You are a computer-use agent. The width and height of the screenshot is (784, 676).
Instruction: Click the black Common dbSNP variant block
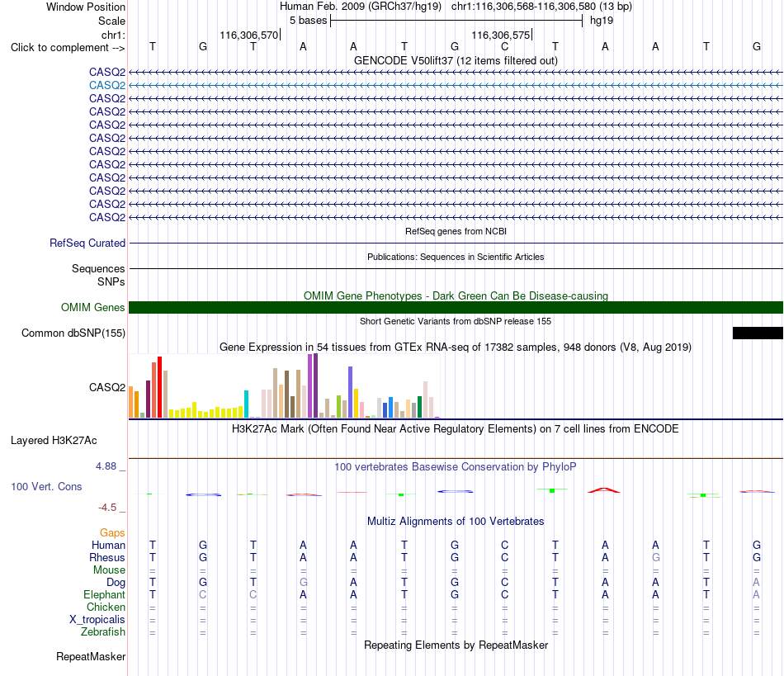point(758,333)
